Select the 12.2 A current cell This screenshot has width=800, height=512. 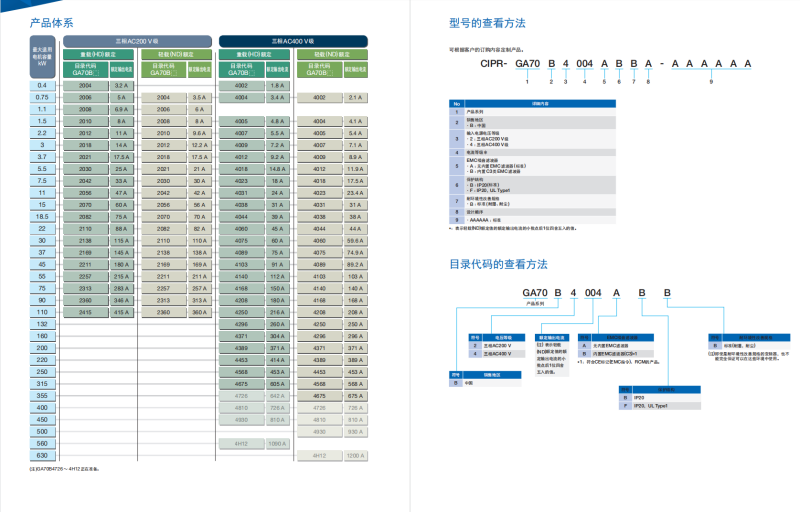(199, 145)
